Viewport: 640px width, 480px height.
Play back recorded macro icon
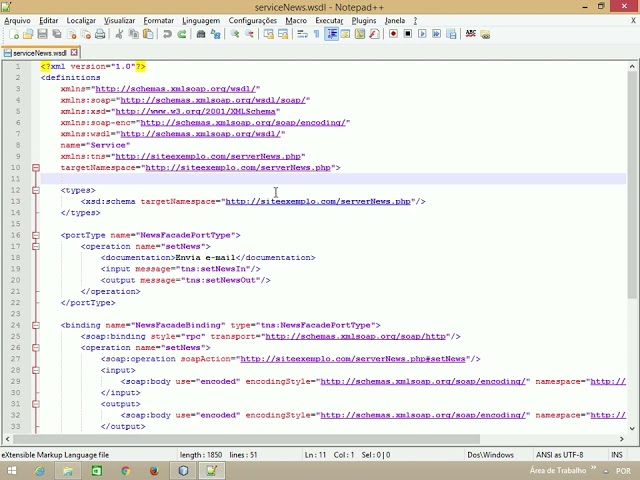coord(422,34)
